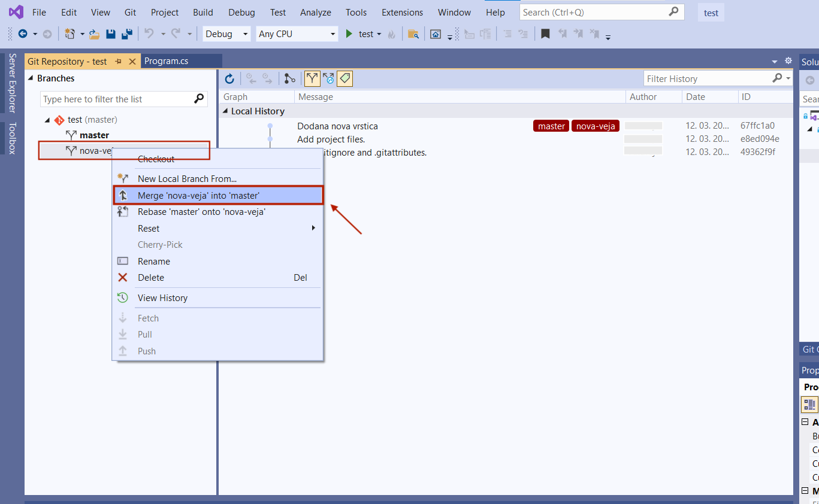
Task: Click the Navigate Backward arrow icon
Action: (23, 34)
